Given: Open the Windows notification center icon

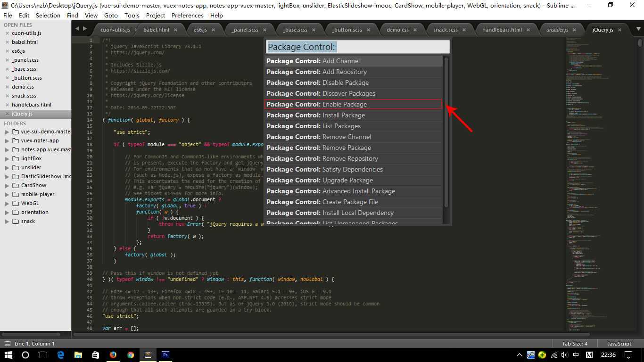Looking at the screenshot, I should (628, 355).
